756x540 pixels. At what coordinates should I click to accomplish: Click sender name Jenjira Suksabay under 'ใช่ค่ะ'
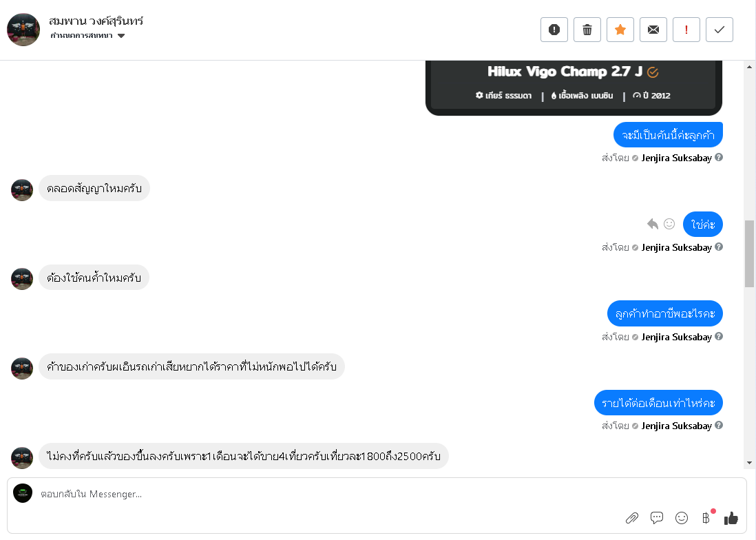(x=676, y=247)
